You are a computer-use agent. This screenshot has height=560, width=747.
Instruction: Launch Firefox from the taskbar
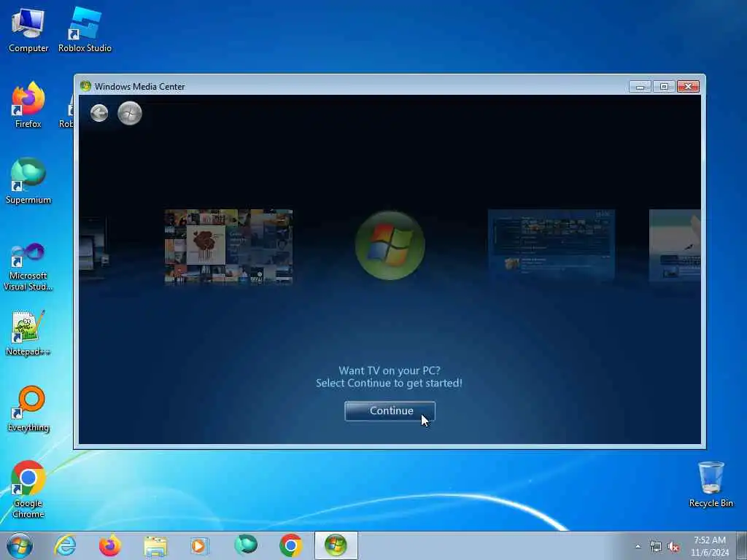[x=110, y=545]
